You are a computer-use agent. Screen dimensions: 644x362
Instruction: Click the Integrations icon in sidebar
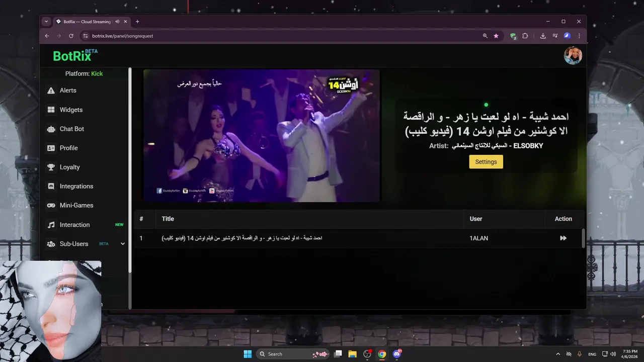[x=51, y=186]
